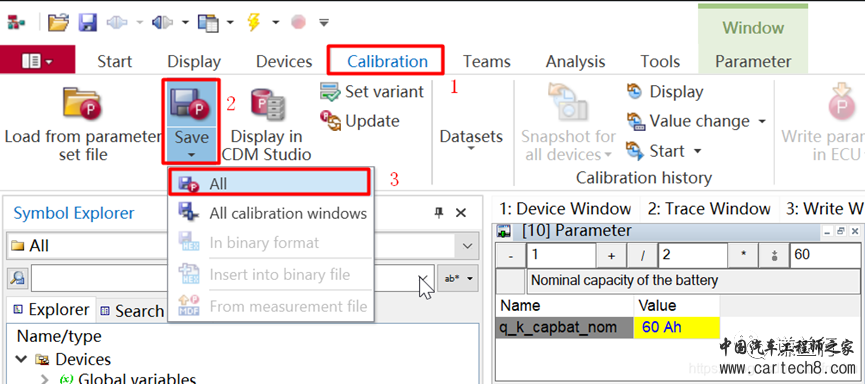Click the yellow 60 Ah value cell
The height and width of the screenshot is (384, 865).
[x=677, y=327]
